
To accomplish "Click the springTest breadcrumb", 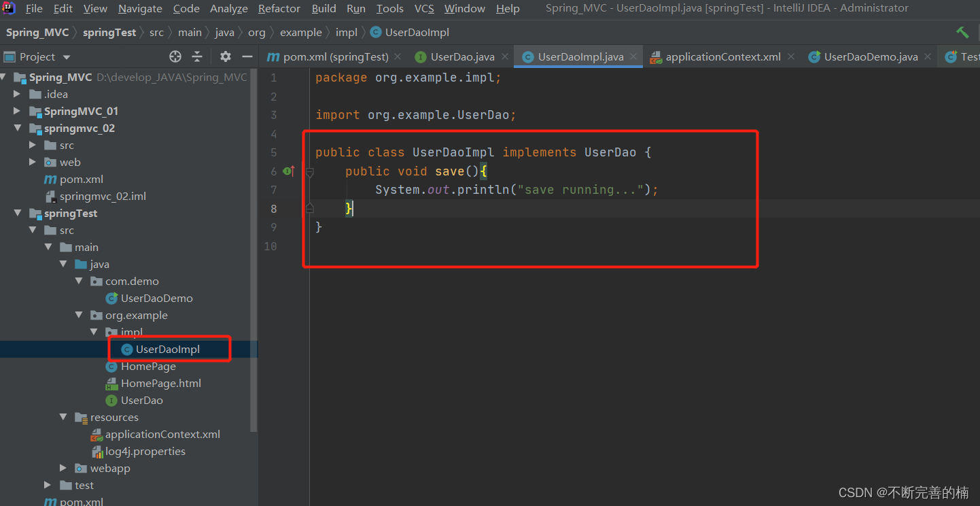I will [109, 32].
